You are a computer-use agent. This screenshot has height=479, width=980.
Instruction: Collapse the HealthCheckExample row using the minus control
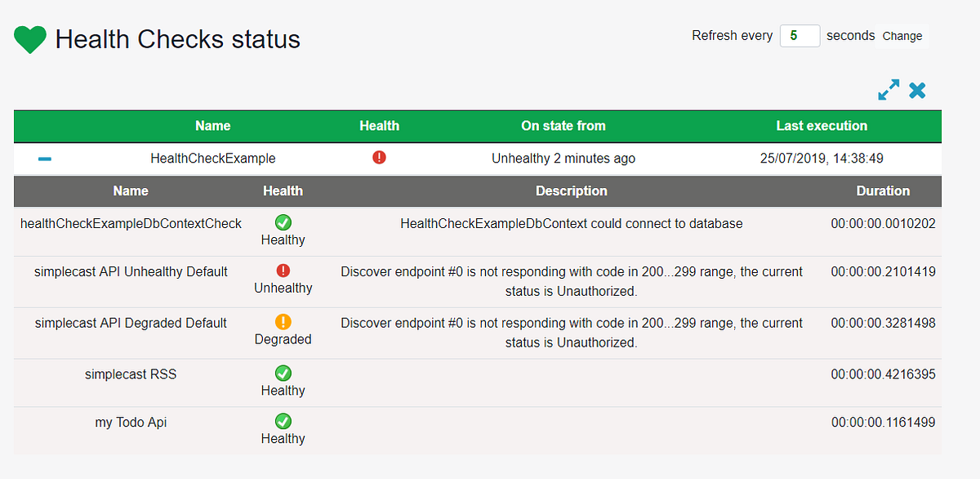click(x=45, y=158)
